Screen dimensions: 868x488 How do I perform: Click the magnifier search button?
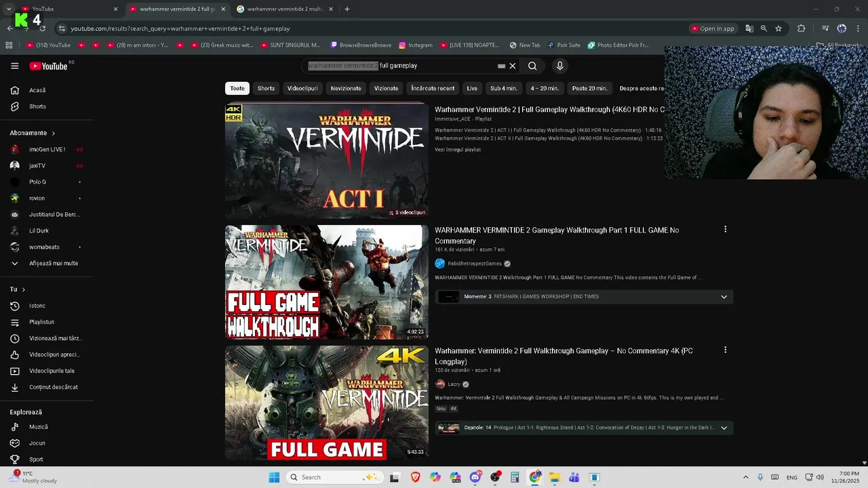[x=532, y=66]
